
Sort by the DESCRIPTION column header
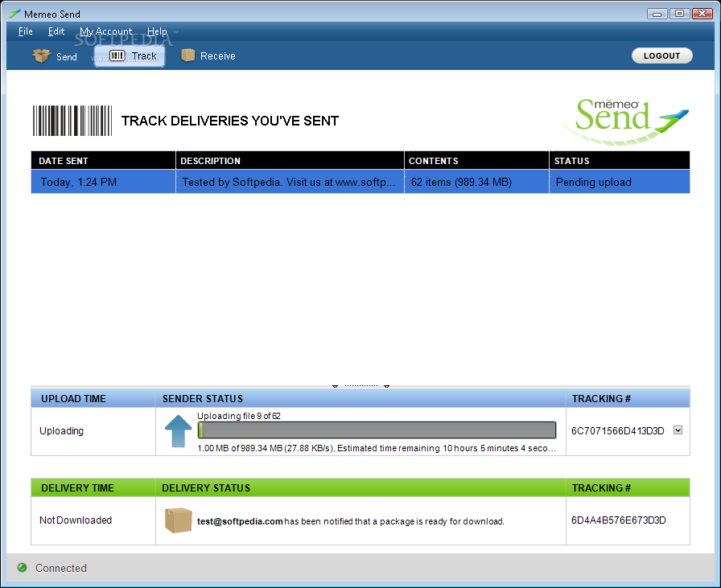(x=290, y=160)
